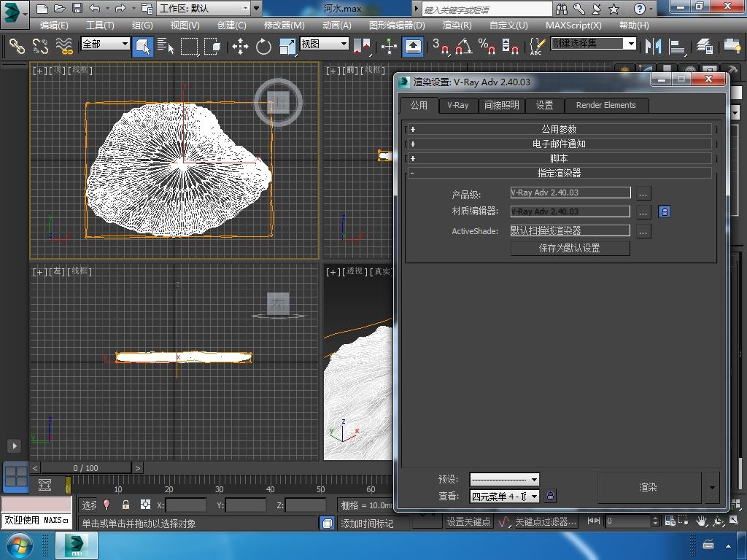
Task: Expand the 电子邮件通知 rollout
Action: click(560, 144)
